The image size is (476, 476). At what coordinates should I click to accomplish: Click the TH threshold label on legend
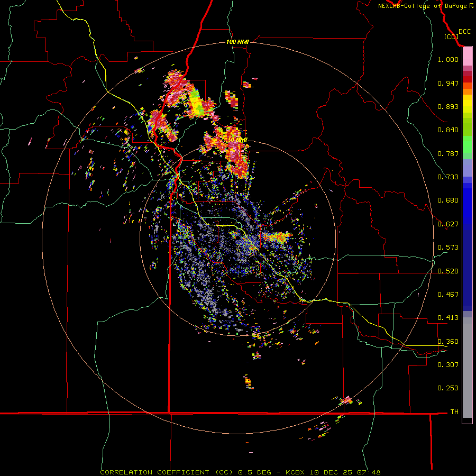coord(454,412)
